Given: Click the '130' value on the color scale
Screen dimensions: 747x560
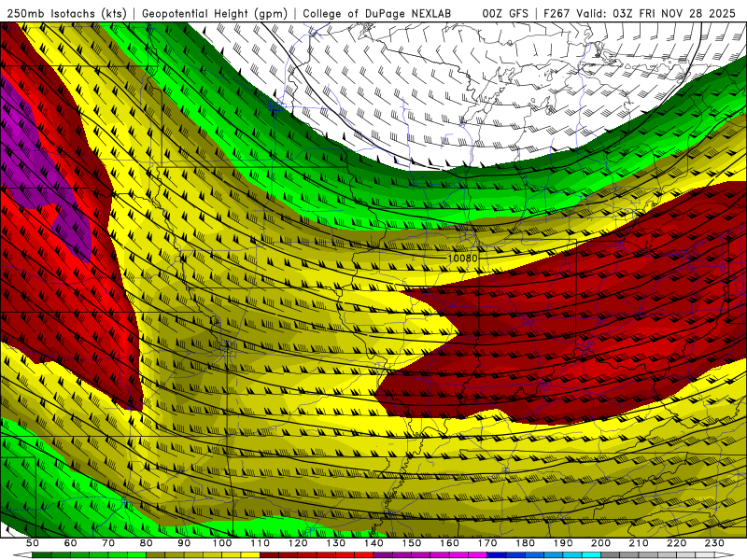Looking at the screenshot, I should 336,543.
